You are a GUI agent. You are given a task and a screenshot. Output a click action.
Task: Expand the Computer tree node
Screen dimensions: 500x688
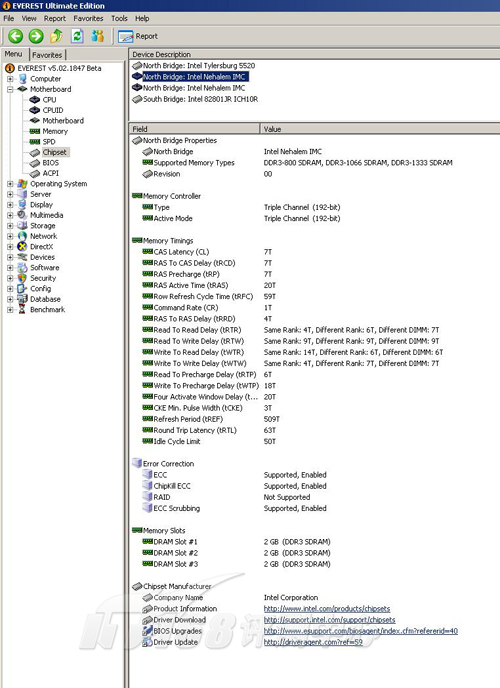[10, 79]
